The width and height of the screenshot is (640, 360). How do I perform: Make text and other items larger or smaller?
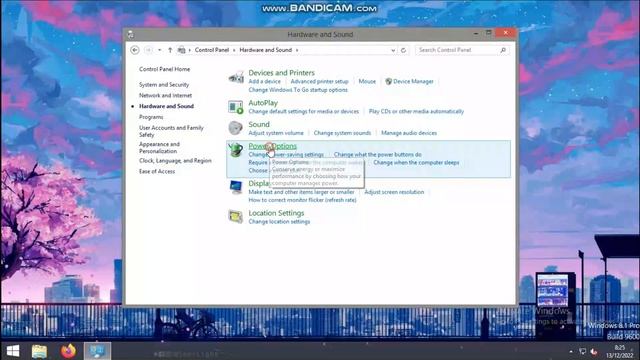click(301, 192)
